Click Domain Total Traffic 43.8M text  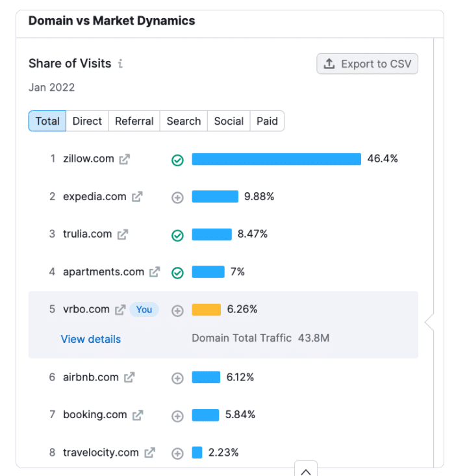pos(260,338)
